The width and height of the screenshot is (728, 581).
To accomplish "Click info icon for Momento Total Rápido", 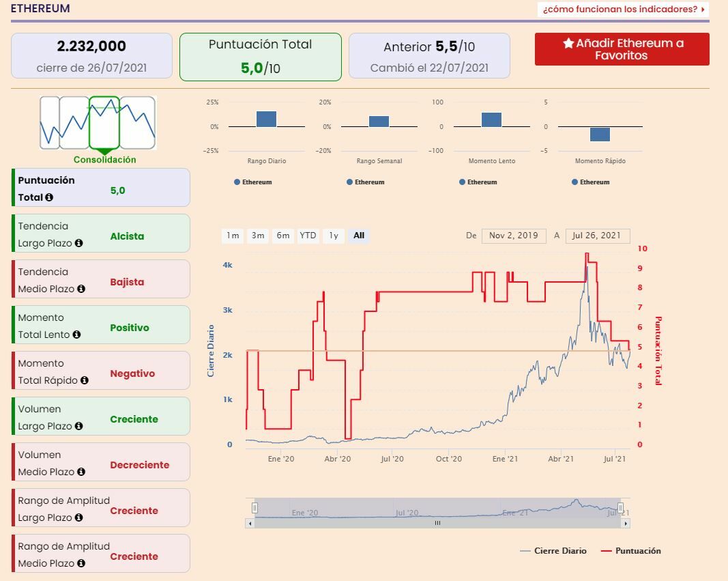I will click(85, 380).
